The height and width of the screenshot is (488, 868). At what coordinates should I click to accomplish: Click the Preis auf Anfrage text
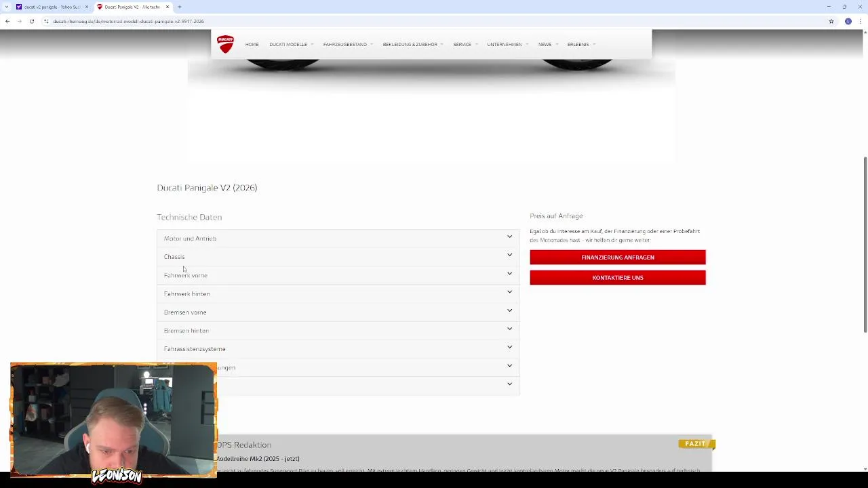coord(556,216)
